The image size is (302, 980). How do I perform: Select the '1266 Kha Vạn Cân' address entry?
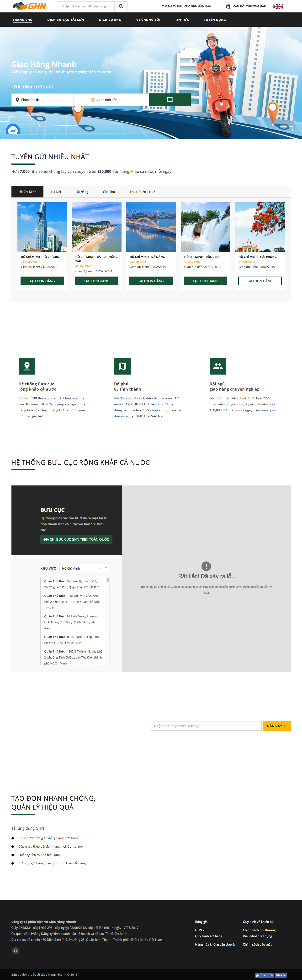tap(73, 601)
